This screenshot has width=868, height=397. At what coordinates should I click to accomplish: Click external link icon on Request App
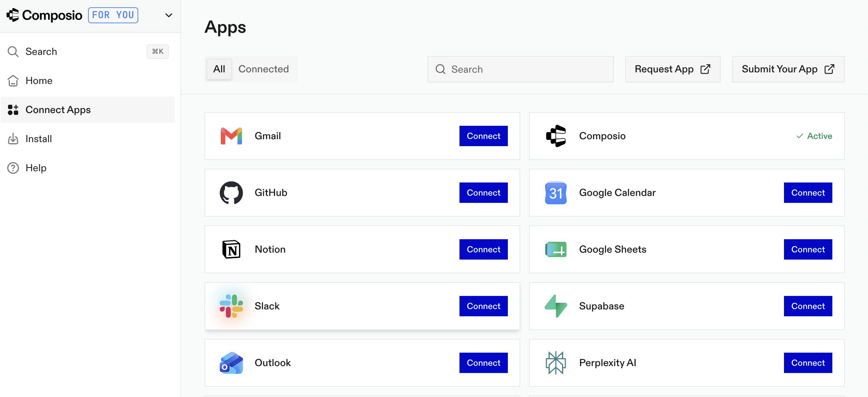(x=705, y=69)
